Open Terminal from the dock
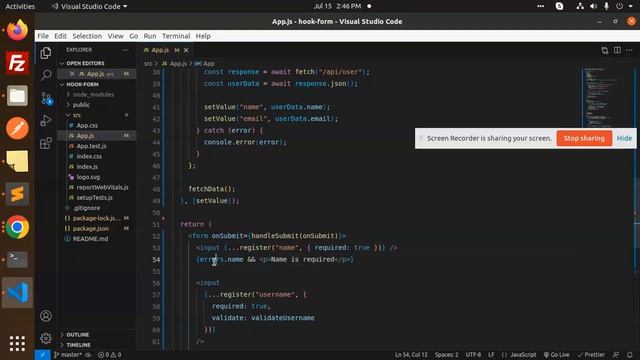Viewport: 640px width, 360px height. (17, 259)
